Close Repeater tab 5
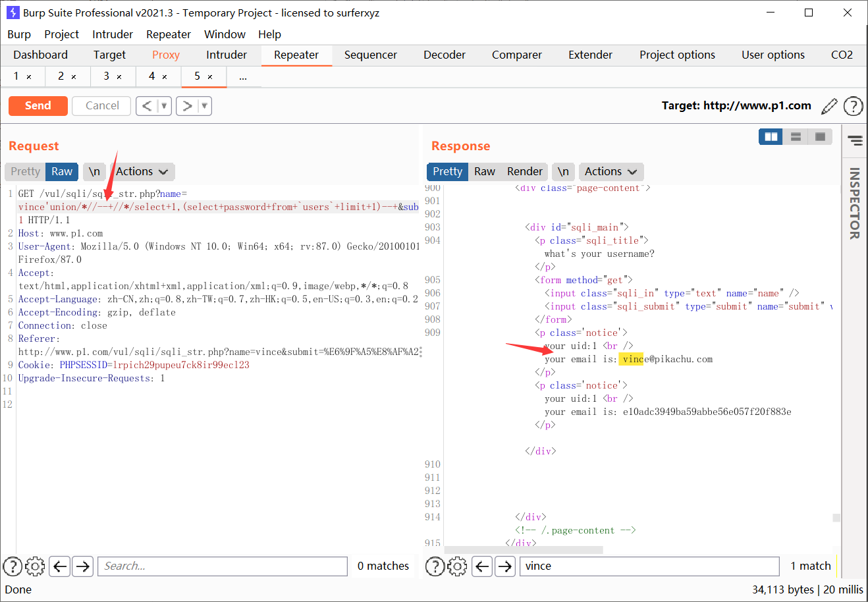The image size is (868, 602). [210, 77]
